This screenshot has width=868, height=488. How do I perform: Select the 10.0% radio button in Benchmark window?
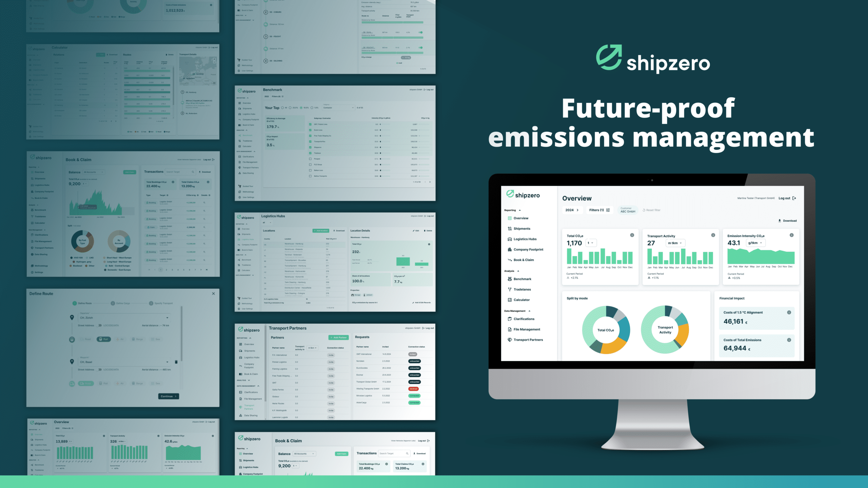point(301,108)
